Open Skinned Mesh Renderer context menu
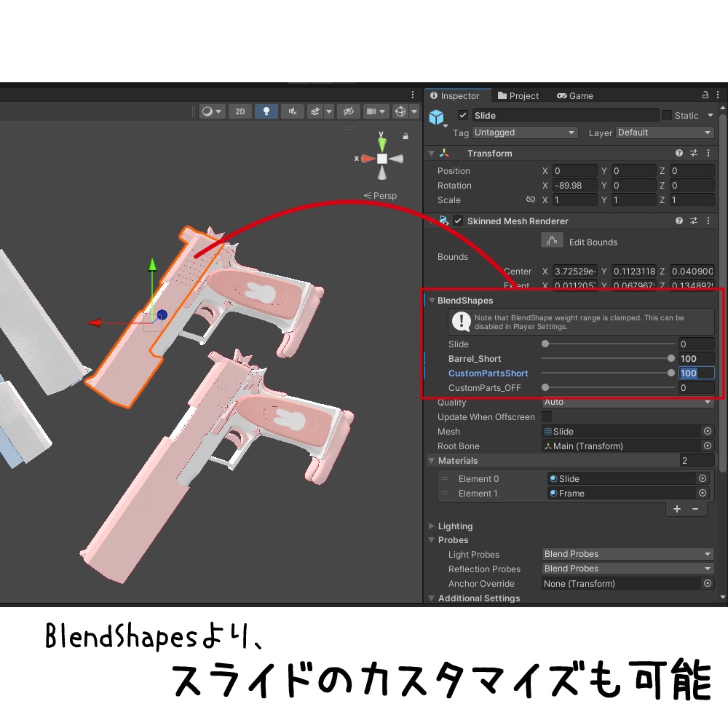Viewport: 728px width, 728px height. coord(708,221)
